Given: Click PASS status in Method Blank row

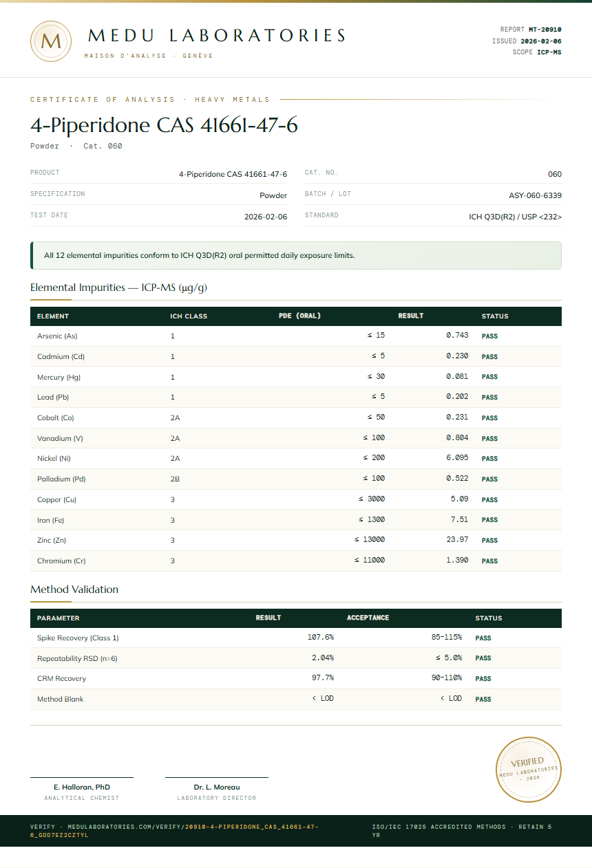Looking at the screenshot, I should (x=483, y=699).
